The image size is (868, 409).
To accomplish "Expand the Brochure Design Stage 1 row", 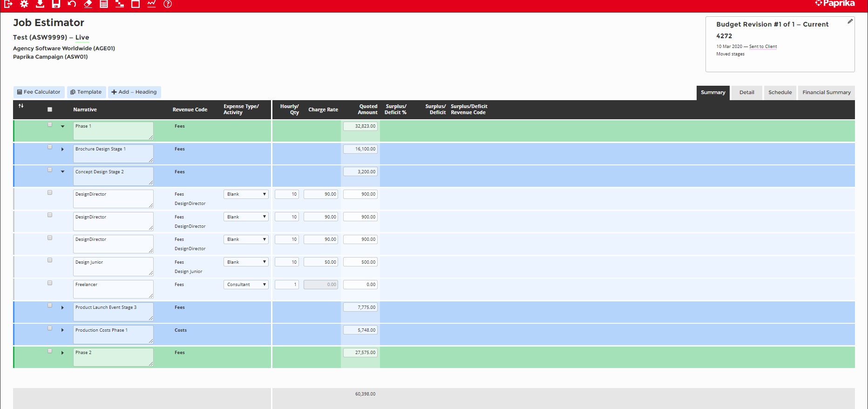I will (x=62, y=150).
